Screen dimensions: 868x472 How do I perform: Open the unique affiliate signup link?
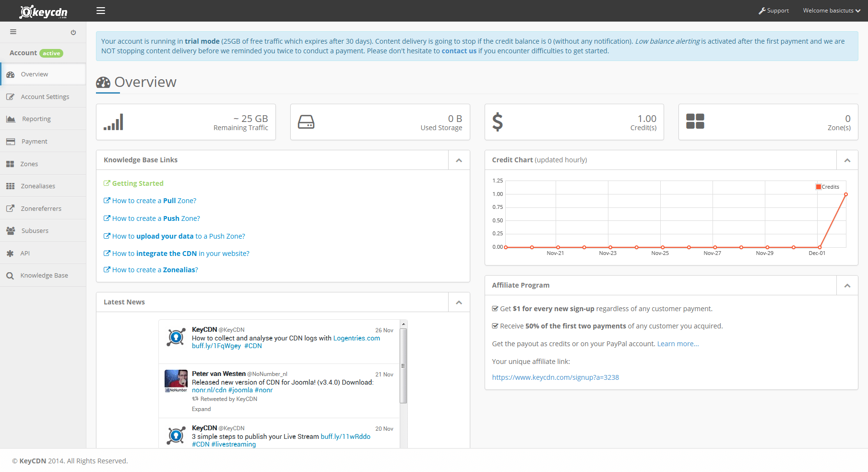(x=555, y=377)
